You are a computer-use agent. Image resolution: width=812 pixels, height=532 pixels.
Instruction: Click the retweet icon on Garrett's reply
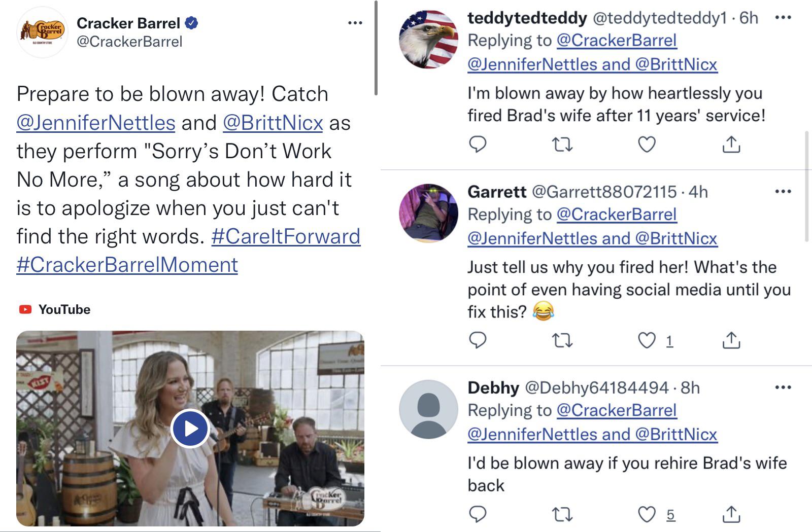[563, 340]
